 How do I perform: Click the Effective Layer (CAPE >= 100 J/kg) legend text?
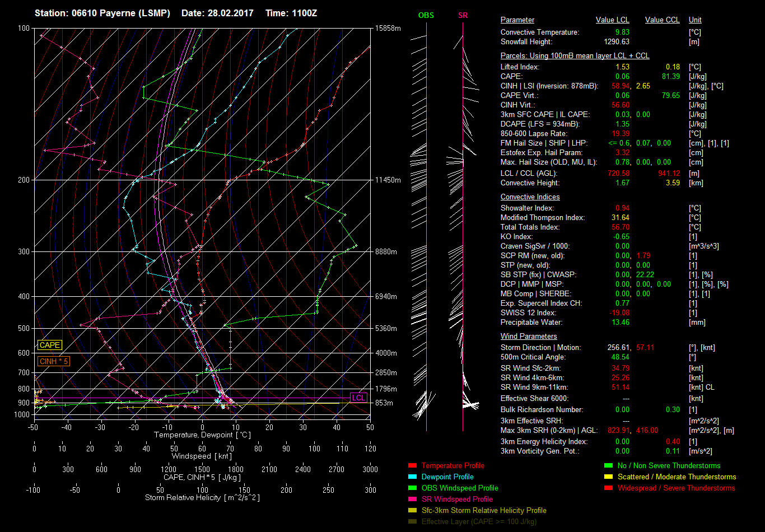point(479,522)
